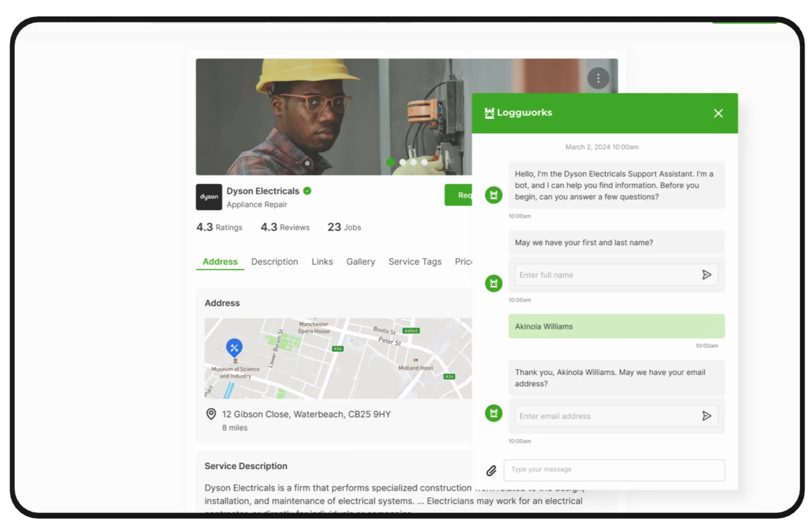Click the verified badge beside Dyson Electricals
This screenshot has height=530, width=812.
click(x=307, y=191)
